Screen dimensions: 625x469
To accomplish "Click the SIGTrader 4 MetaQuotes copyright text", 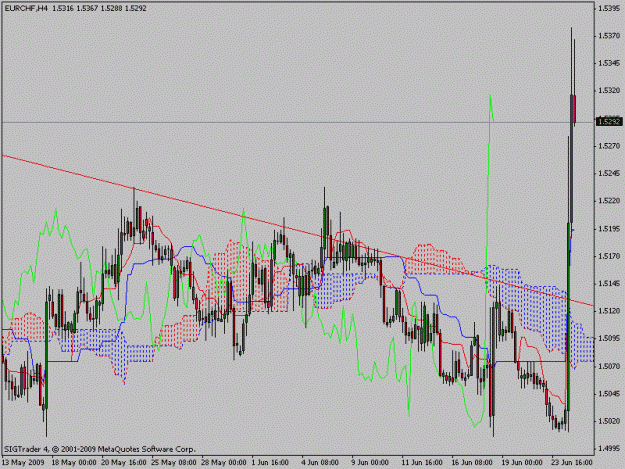I will 100,449.
